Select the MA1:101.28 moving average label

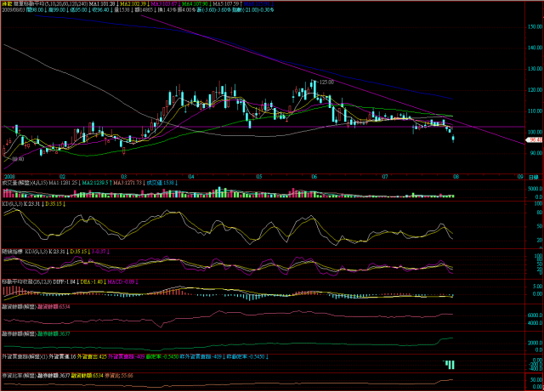tap(102, 3)
